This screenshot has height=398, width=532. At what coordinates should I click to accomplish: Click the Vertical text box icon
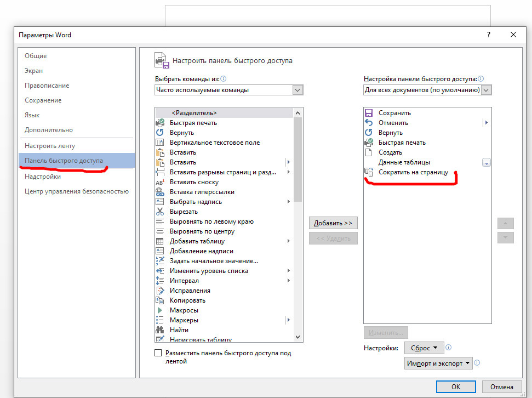[160, 143]
